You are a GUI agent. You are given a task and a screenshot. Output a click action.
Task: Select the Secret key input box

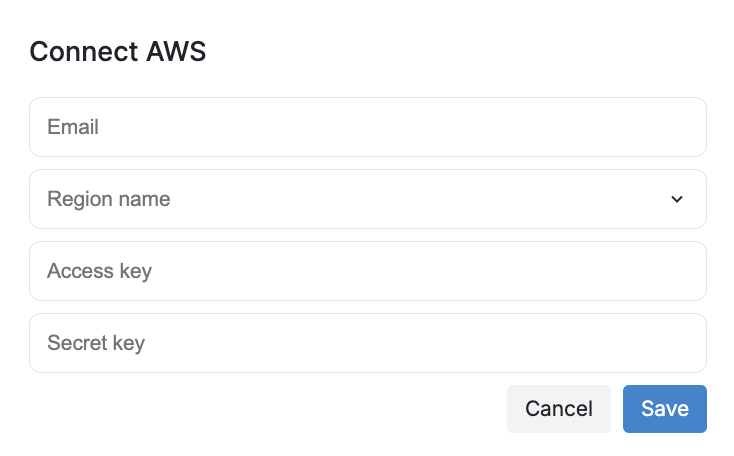[367, 343]
